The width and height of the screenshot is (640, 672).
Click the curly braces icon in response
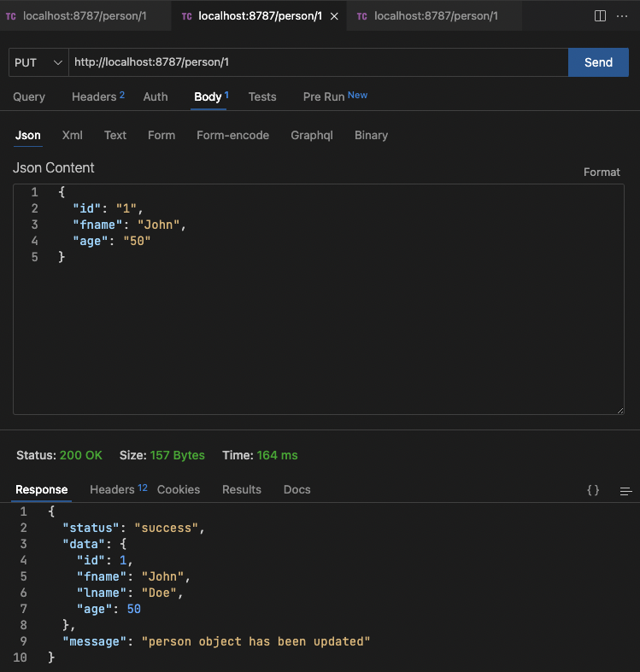(592, 490)
